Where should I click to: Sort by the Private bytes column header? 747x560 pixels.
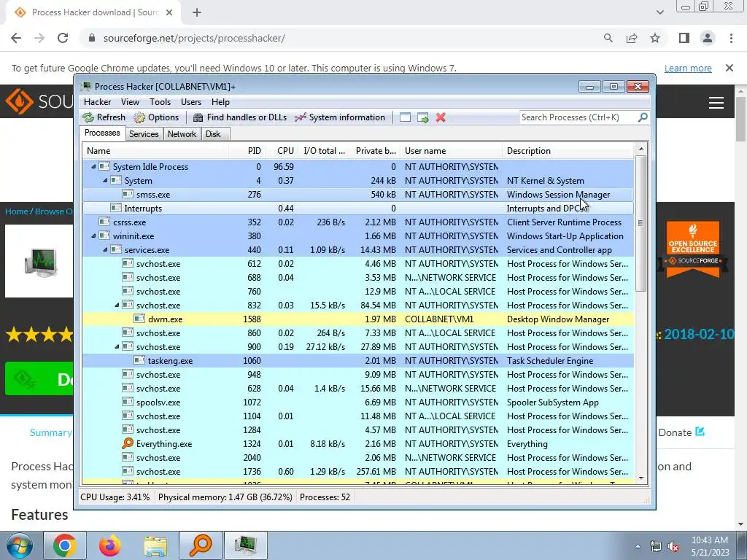coord(376,150)
